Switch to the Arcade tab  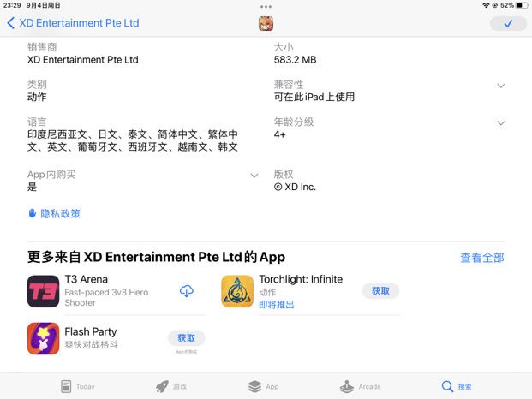(x=360, y=386)
